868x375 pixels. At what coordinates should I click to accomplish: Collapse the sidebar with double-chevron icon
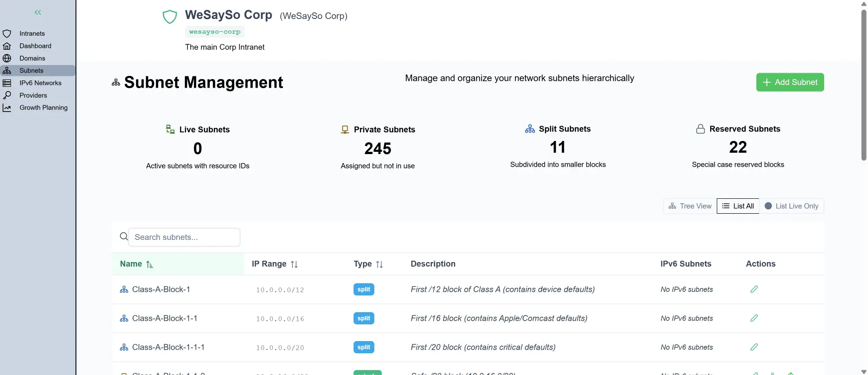pyautogui.click(x=38, y=13)
